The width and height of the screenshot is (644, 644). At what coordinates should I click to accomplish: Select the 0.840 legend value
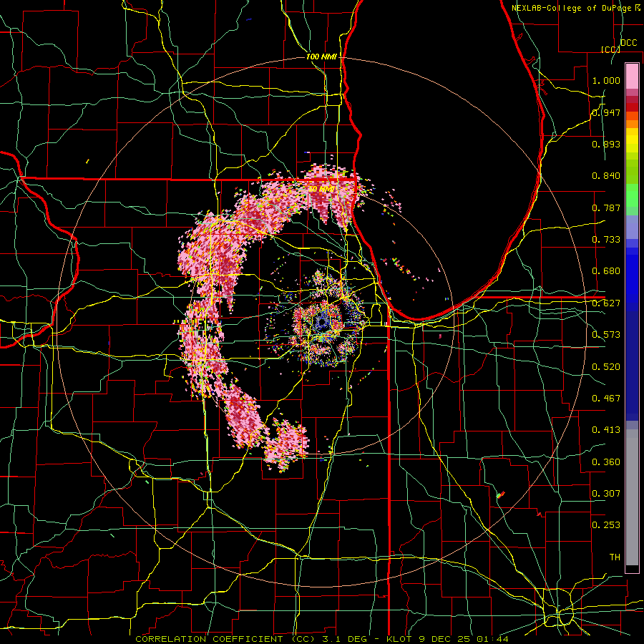[x=606, y=176]
